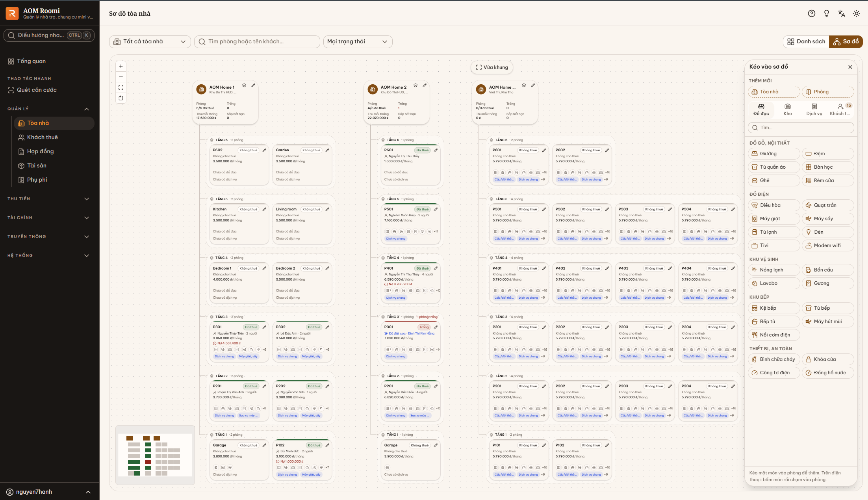Click the dashed Tòa nhà add button

pos(774,92)
